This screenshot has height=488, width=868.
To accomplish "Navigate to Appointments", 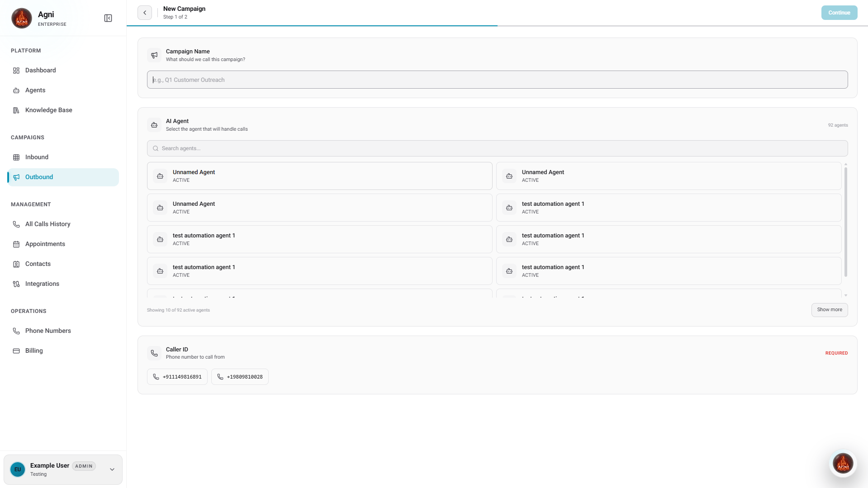I will 63,244.
